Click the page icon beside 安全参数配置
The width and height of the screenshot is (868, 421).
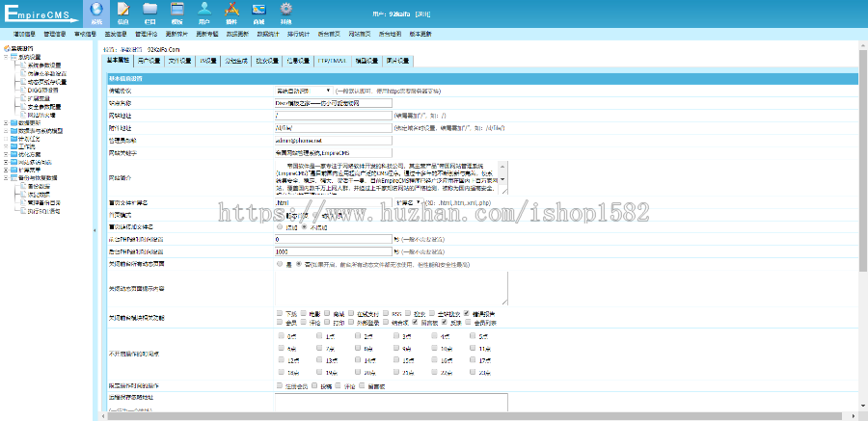click(23, 106)
